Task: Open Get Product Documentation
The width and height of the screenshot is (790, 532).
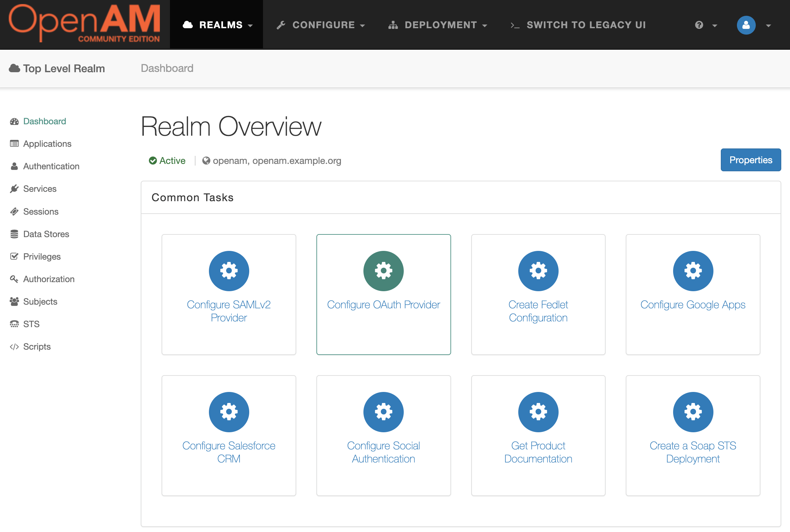Action: coord(538,452)
